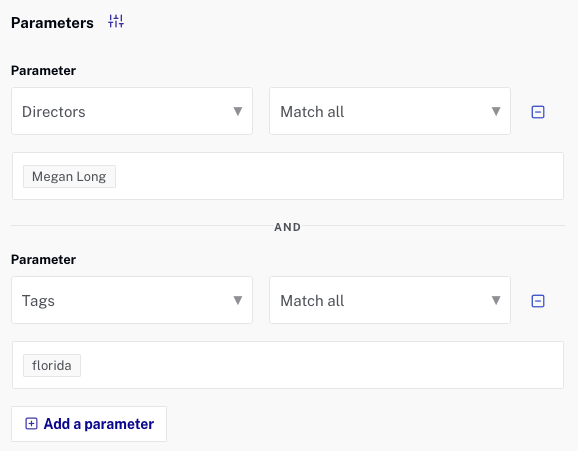Click the arrow on the Tags dropdown

click(x=238, y=300)
